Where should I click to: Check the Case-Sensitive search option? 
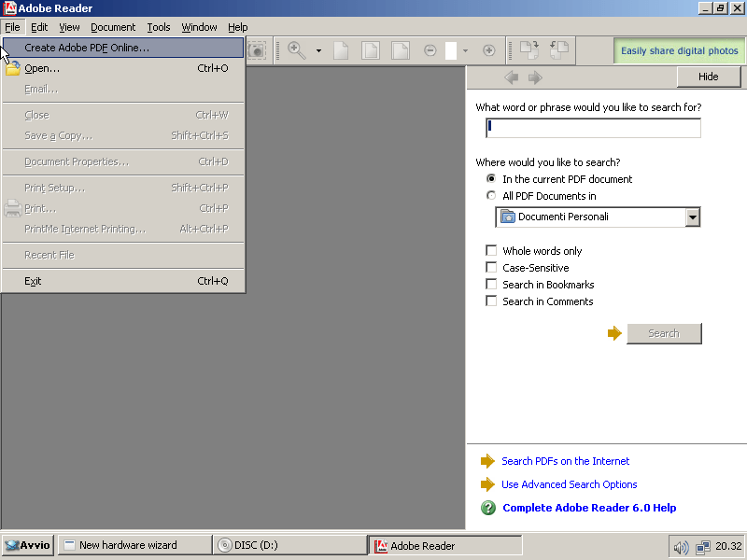(x=491, y=267)
